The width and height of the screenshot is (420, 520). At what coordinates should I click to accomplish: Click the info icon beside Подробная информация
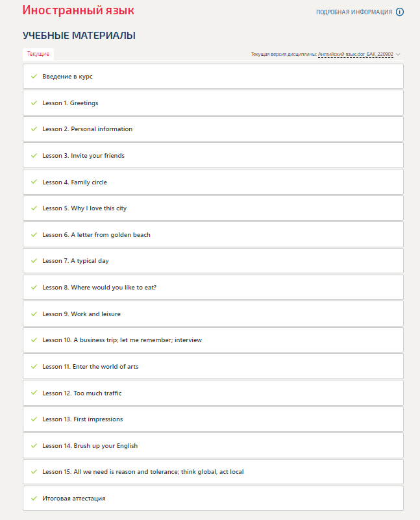click(x=400, y=12)
